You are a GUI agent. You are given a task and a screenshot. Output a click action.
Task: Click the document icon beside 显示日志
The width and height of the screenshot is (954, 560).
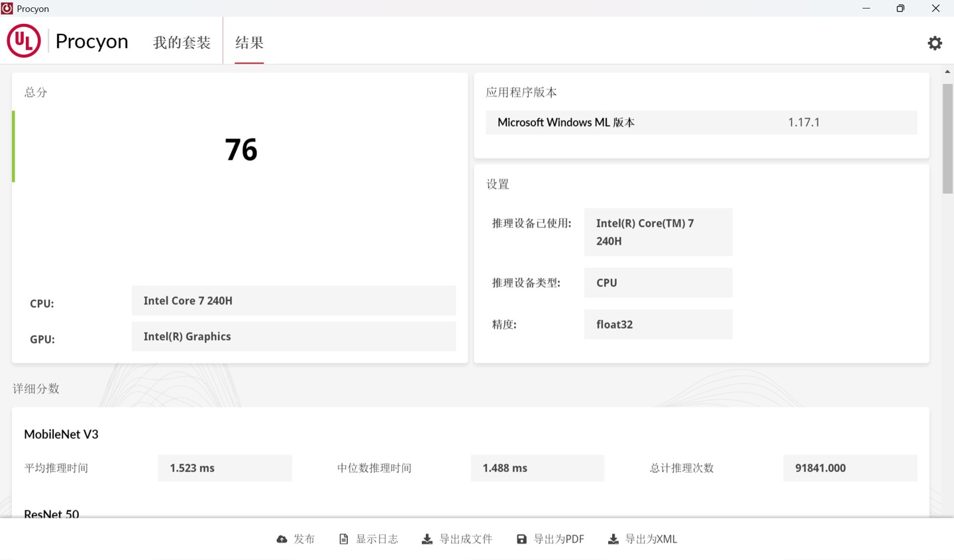pos(343,539)
